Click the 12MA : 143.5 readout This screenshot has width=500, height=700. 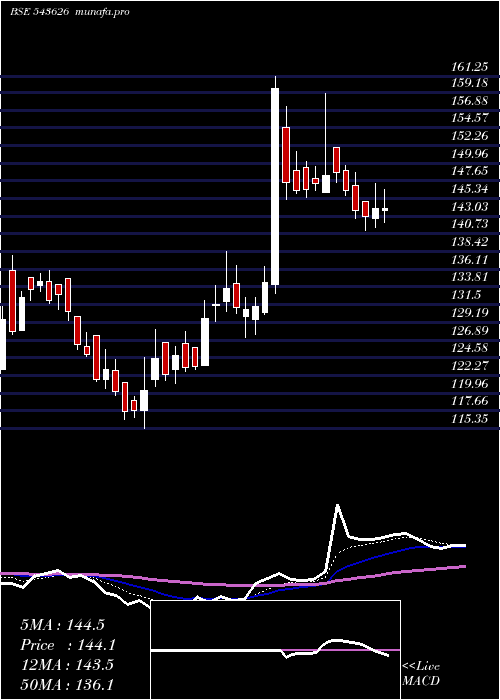[67, 665]
